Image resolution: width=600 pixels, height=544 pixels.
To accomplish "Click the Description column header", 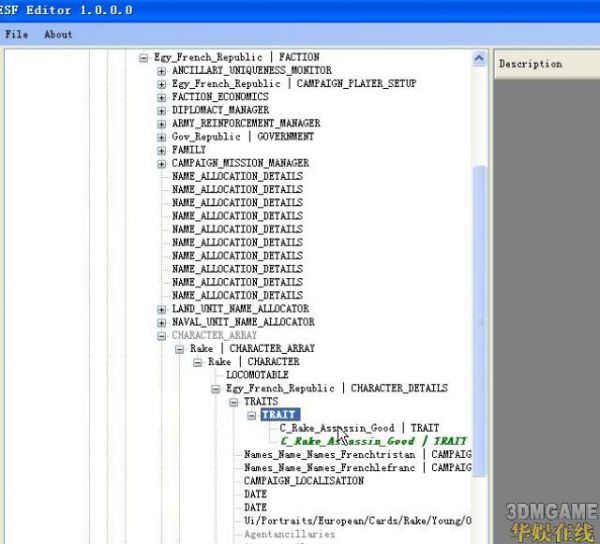I will tap(531, 64).
